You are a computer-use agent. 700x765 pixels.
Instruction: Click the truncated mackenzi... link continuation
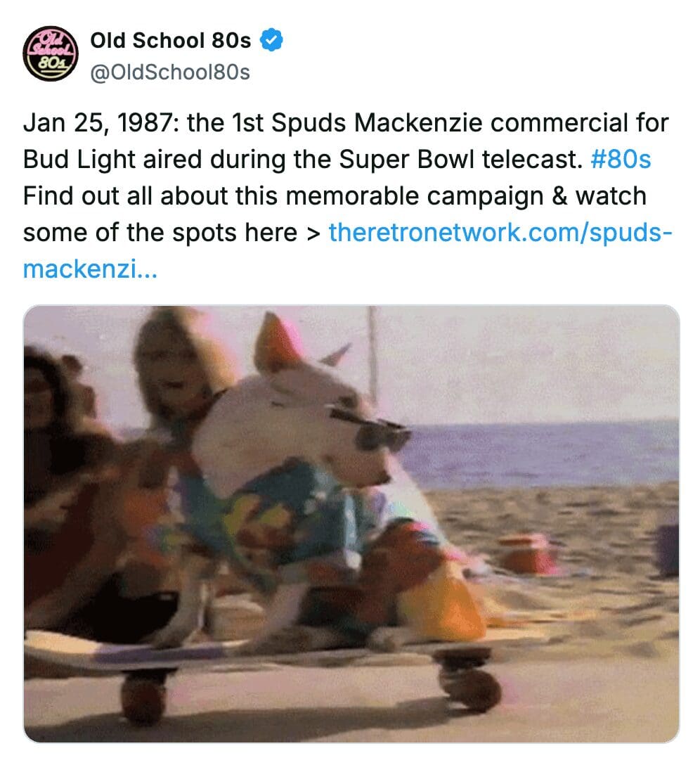click(x=90, y=269)
